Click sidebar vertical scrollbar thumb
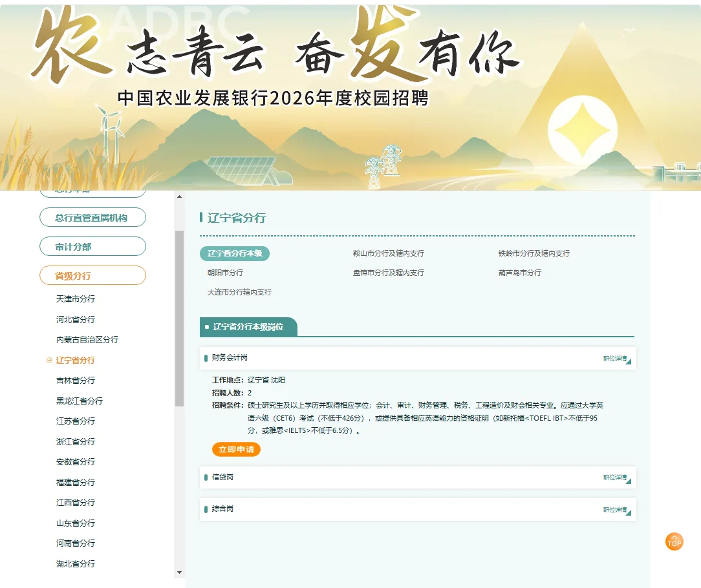Viewport: 701px width, 588px height. click(179, 319)
